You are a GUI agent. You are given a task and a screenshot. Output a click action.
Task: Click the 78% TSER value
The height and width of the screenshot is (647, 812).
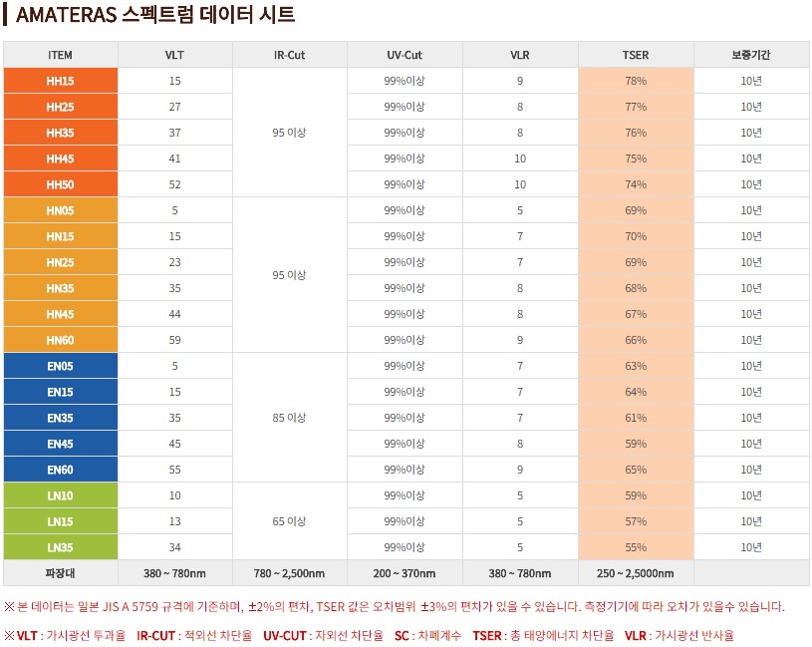pyautogui.click(x=636, y=81)
